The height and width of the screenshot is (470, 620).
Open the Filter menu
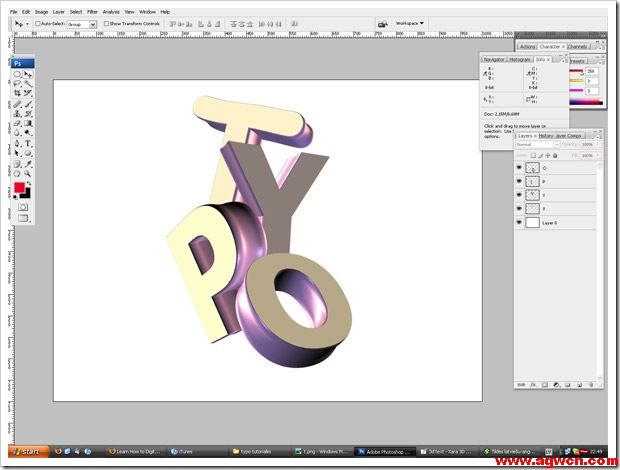point(92,11)
